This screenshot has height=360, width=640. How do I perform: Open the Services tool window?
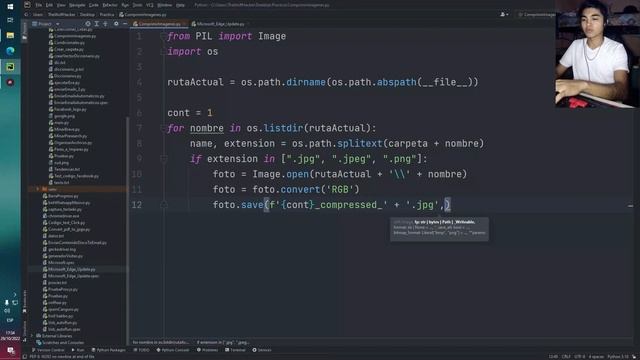pyautogui.click(x=262, y=350)
